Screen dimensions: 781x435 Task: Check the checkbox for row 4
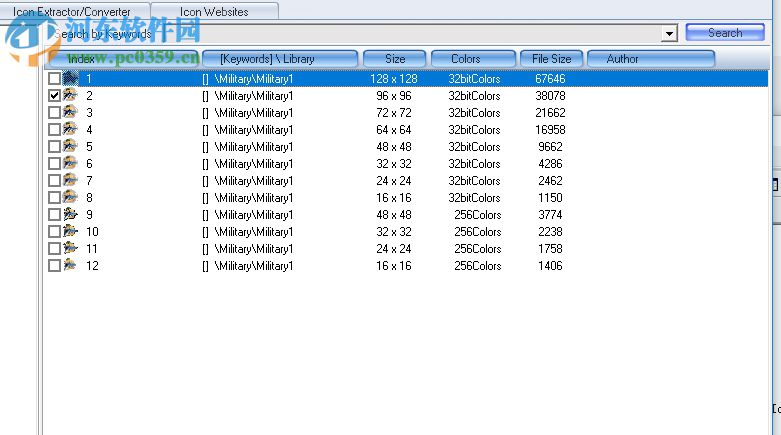pos(54,129)
